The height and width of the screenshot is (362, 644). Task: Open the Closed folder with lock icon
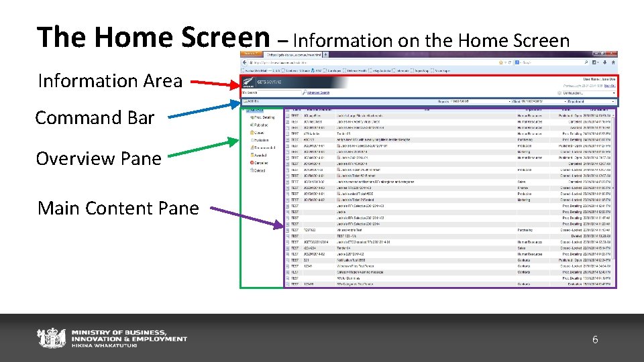[257, 133]
